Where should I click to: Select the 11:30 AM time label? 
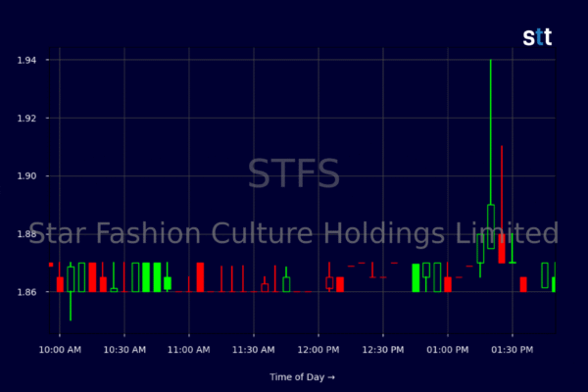click(254, 350)
